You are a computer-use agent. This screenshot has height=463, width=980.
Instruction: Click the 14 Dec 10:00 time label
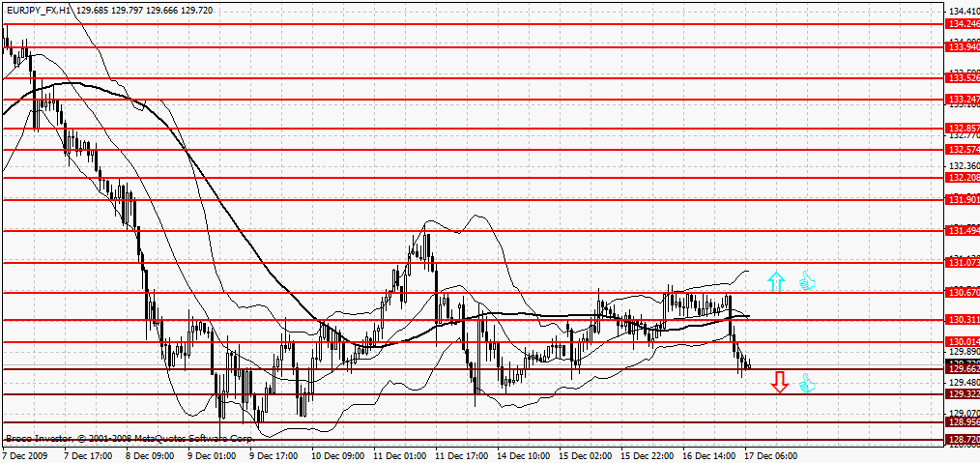(524, 456)
